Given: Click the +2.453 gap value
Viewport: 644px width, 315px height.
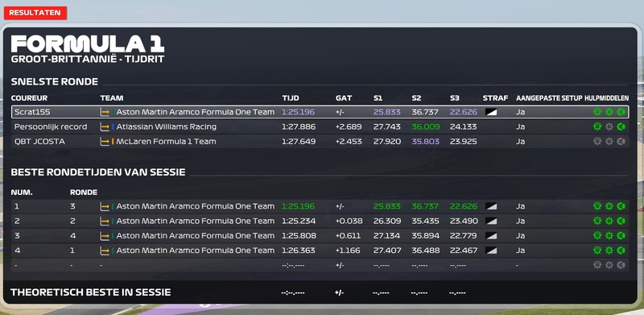Looking at the screenshot, I should tap(349, 142).
